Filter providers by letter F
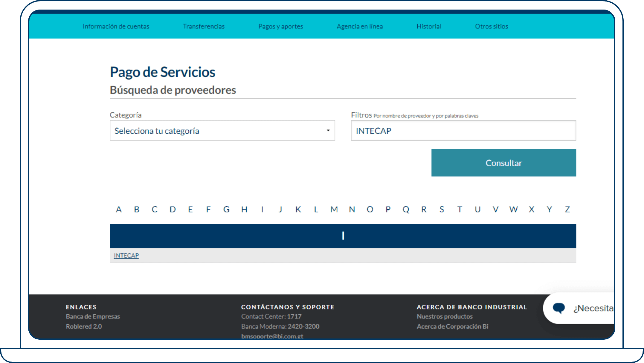Screen dimensions: 644x363 (x=208, y=209)
